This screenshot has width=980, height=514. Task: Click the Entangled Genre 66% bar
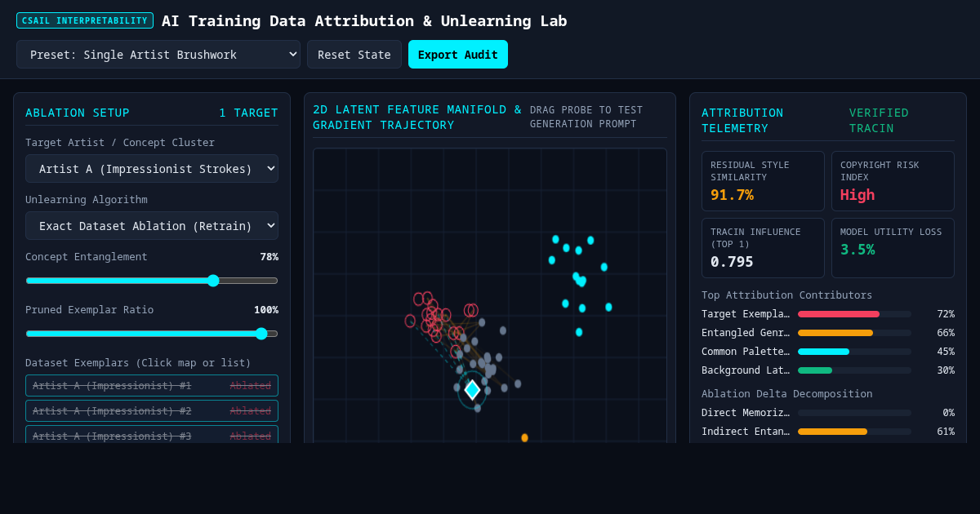(x=854, y=333)
